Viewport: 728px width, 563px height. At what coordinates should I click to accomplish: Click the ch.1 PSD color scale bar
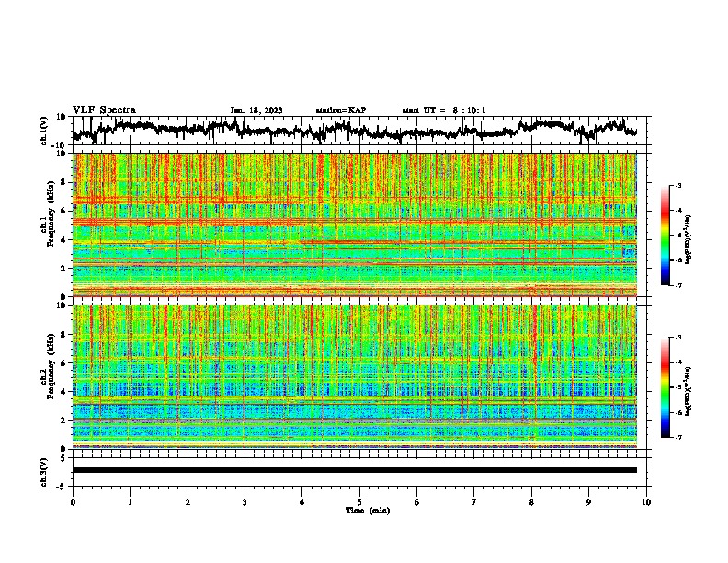pyautogui.click(x=665, y=236)
